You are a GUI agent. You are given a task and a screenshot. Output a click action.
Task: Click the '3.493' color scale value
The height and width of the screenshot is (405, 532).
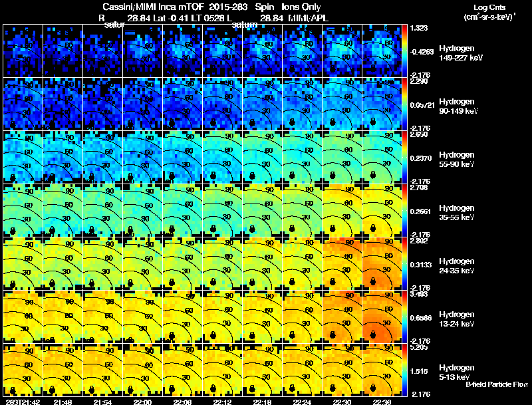[x=419, y=294]
